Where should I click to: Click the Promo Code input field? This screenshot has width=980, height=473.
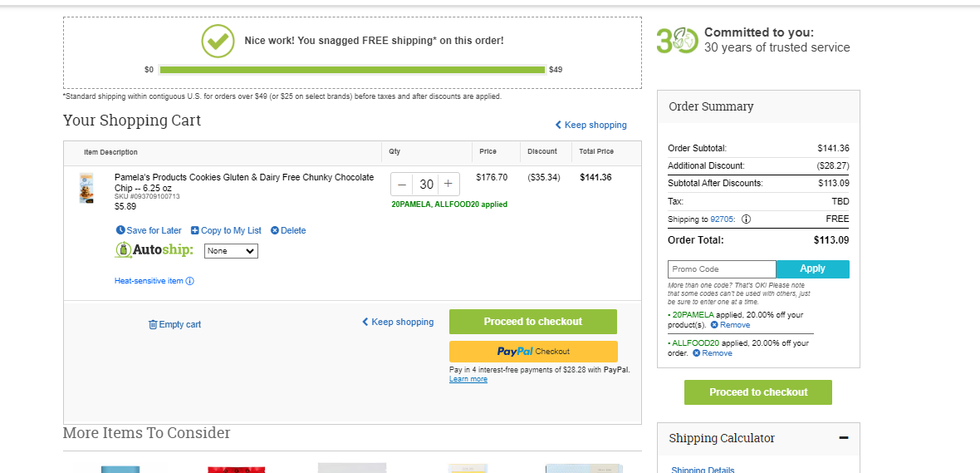pos(722,269)
